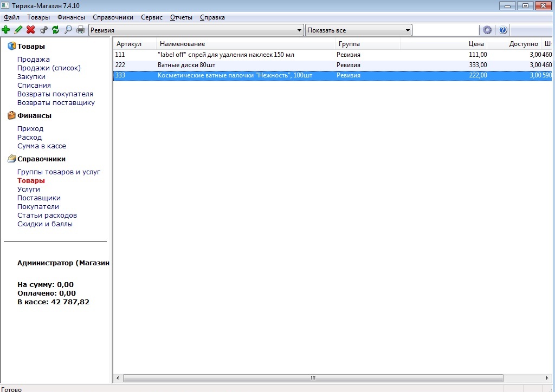Open the Показать все filter dropdown
Image resolution: width=555 pixels, height=392 pixels.
tap(359, 30)
